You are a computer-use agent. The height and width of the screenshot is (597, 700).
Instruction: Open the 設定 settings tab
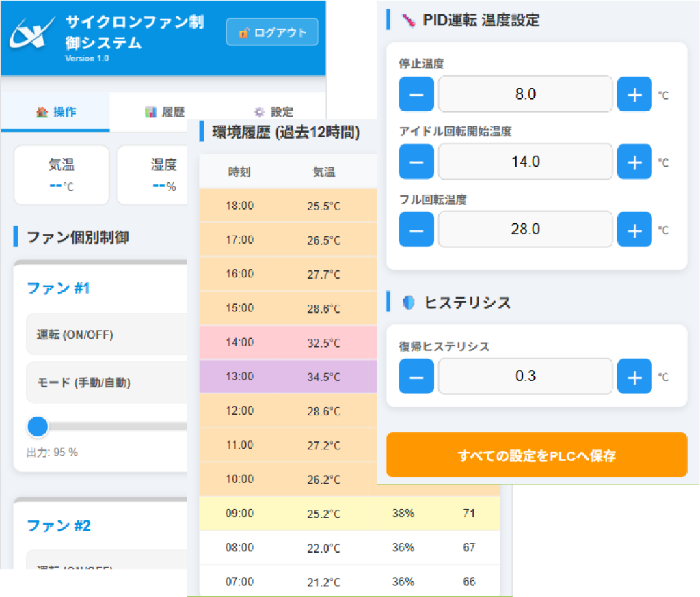[x=273, y=112]
